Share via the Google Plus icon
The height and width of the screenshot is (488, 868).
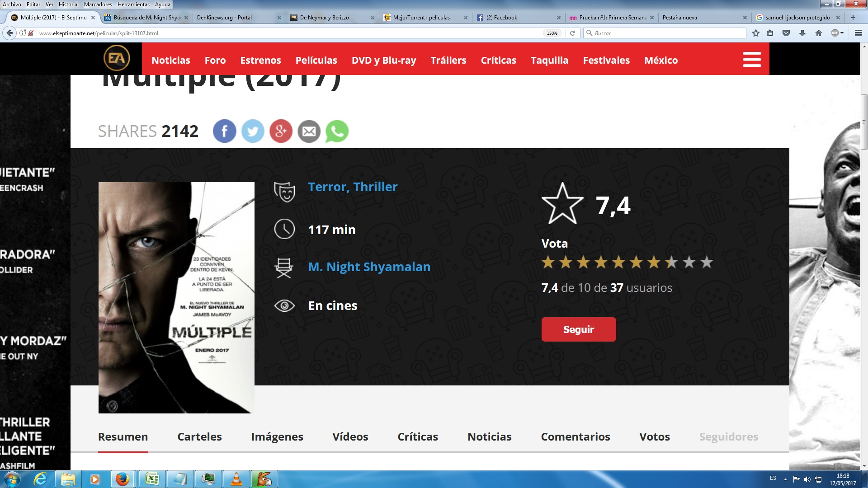click(281, 131)
